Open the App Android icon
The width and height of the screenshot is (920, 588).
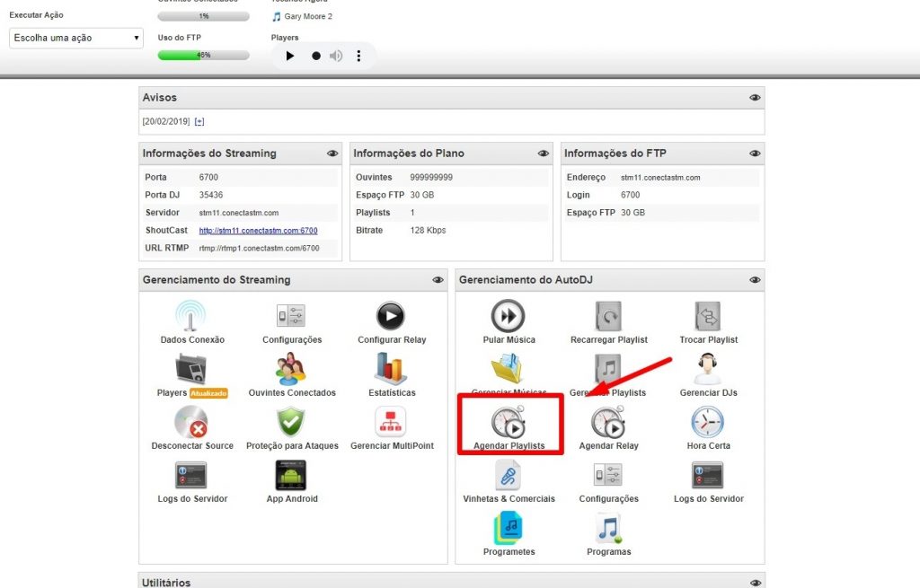(291, 475)
